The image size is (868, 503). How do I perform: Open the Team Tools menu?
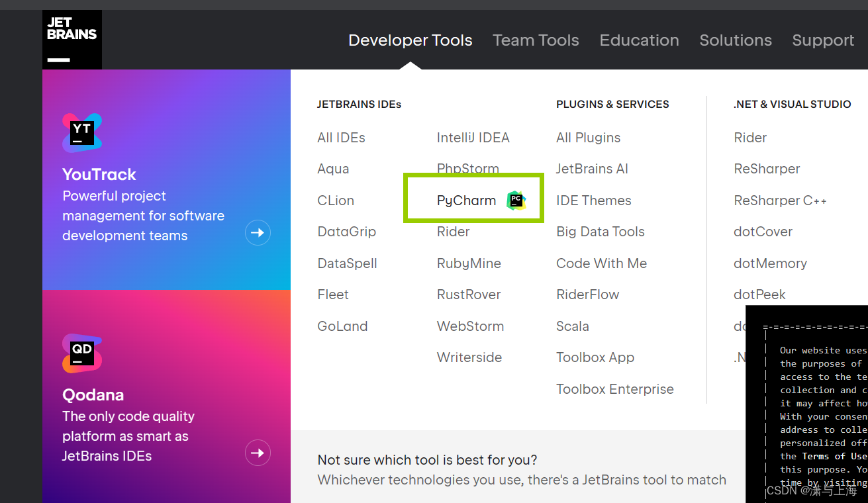[x=536, y=40]
